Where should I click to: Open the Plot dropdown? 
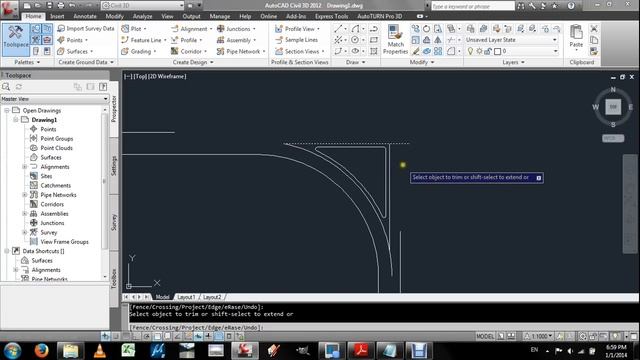point(134,29)
